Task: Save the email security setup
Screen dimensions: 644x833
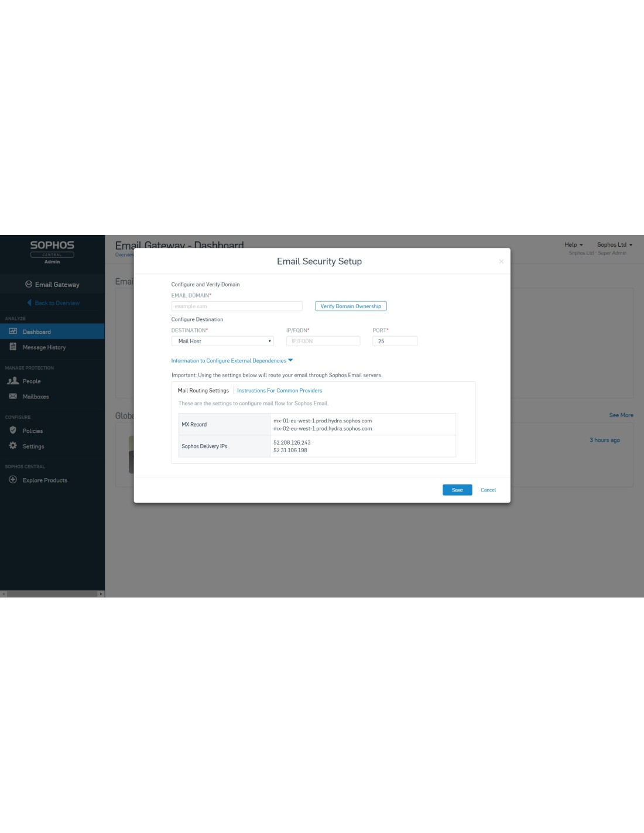Action: coord(457,490)
